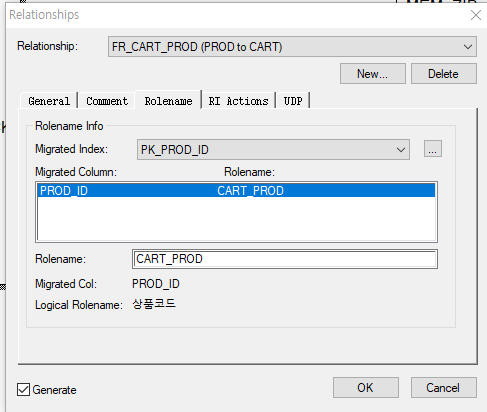Toggle the Generate checkbox

click(x=23, y=389)
